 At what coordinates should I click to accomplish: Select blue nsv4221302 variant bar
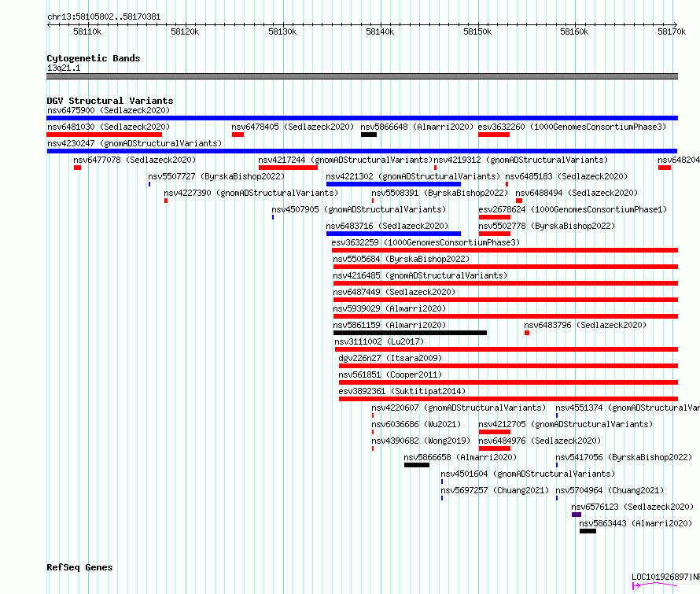(x=393, y=184)
